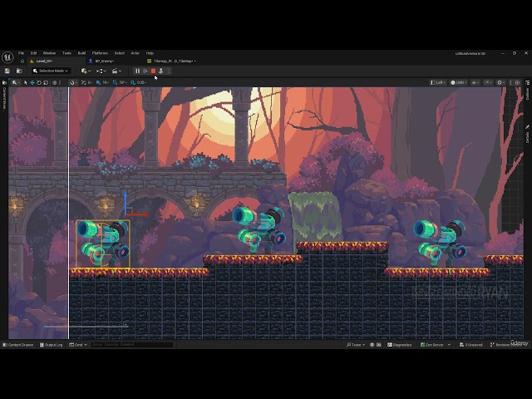
Task: Open the Selection Mode dropdown
Action: click(x=52, y=71)
